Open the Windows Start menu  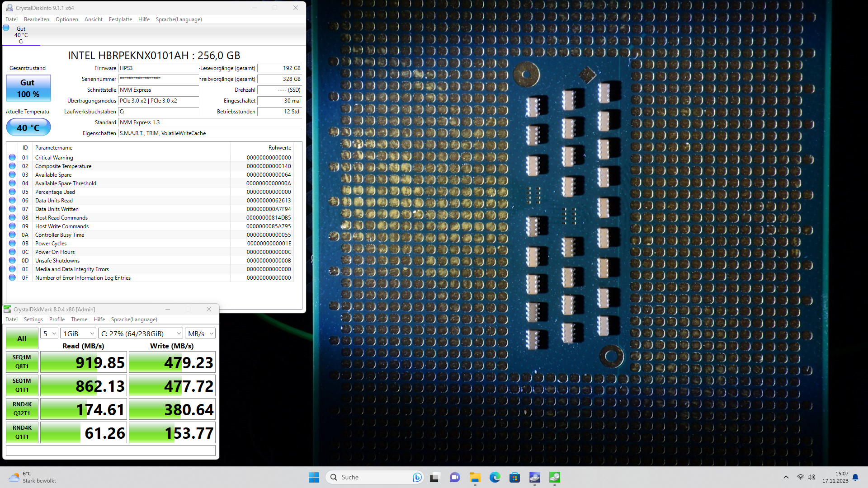tap(314, 477)
